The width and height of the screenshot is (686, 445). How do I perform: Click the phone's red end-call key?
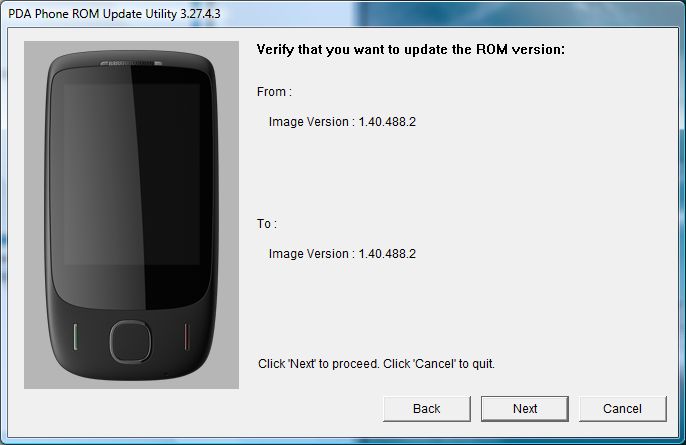[187, 336]
